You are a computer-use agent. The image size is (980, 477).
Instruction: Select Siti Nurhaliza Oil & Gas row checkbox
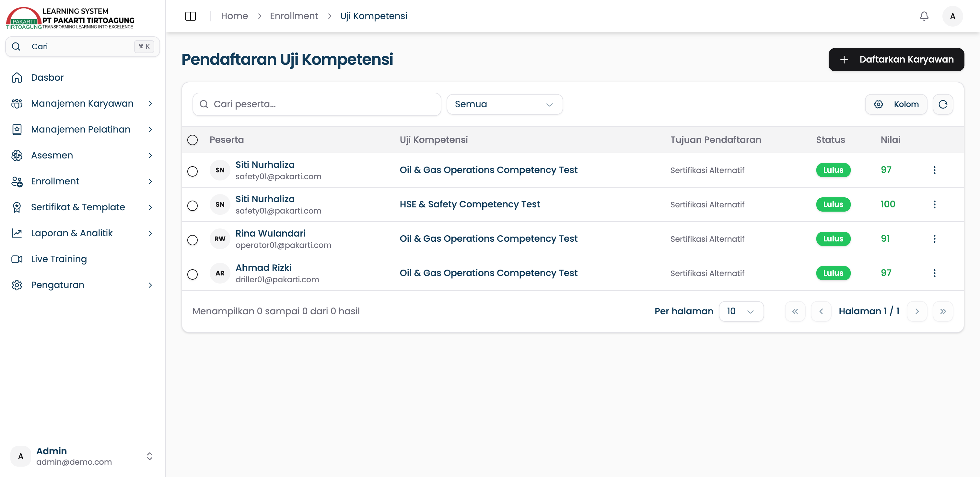(192, 171)
